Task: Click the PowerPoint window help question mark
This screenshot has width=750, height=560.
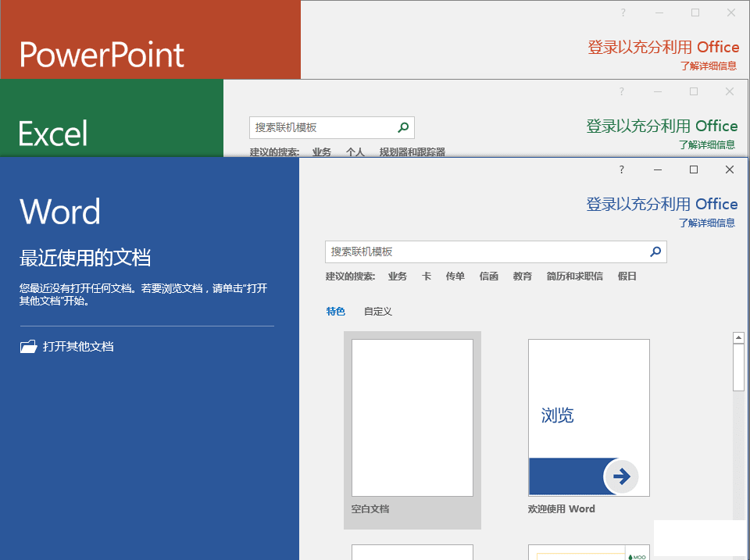Action: pos(623,12)
